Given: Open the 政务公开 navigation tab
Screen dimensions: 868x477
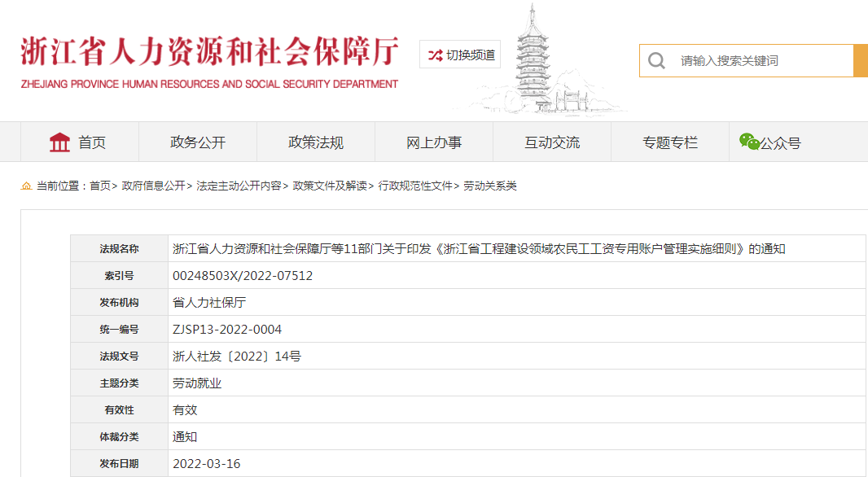Looking at the screenshot, I should point(198,142).
